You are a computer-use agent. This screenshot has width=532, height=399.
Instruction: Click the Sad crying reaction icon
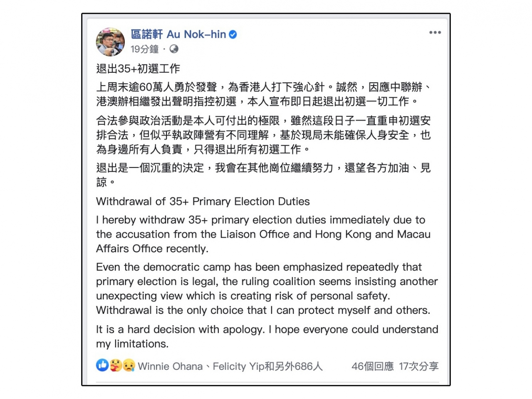tap(129, 365)
